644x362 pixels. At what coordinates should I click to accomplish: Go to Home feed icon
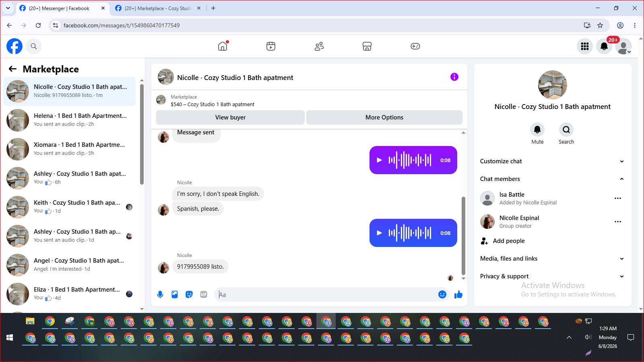(x=223, y=46)
